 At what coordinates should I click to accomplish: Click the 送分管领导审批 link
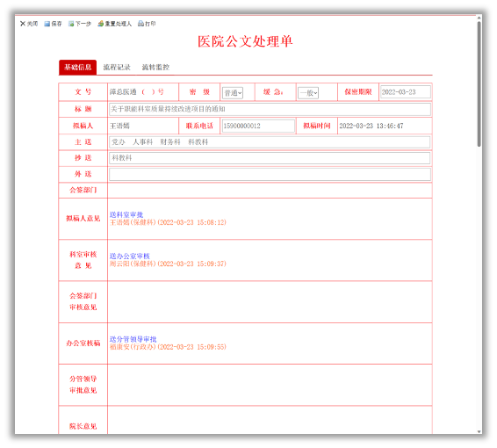(133, 339)
